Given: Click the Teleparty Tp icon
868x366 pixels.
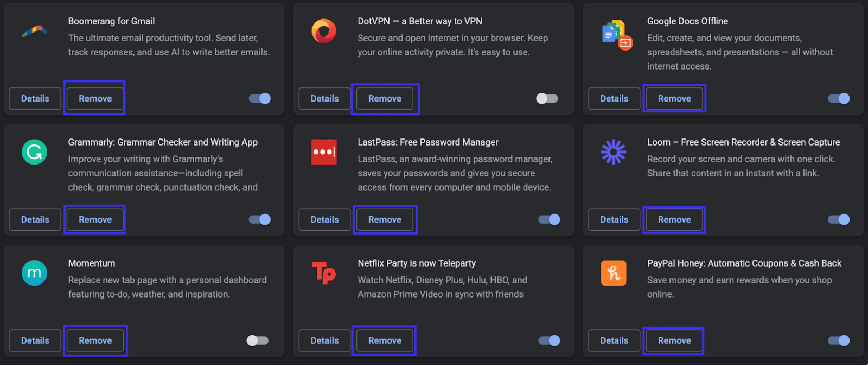Looking at the screenshot, I should click(x=324, y=273).
